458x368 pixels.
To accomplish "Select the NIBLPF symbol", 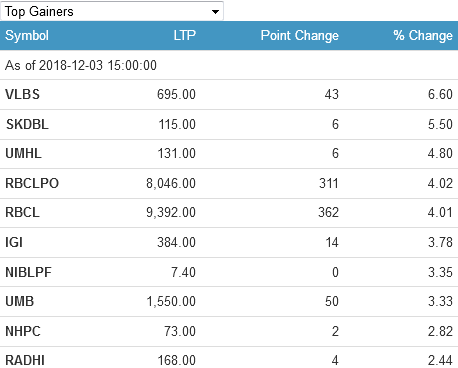I will [28, 272].
